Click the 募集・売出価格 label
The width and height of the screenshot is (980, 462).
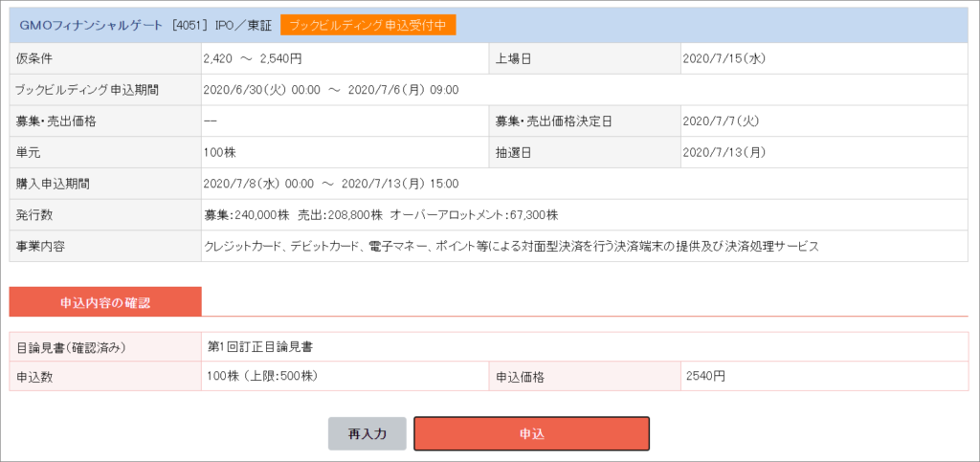56,121
